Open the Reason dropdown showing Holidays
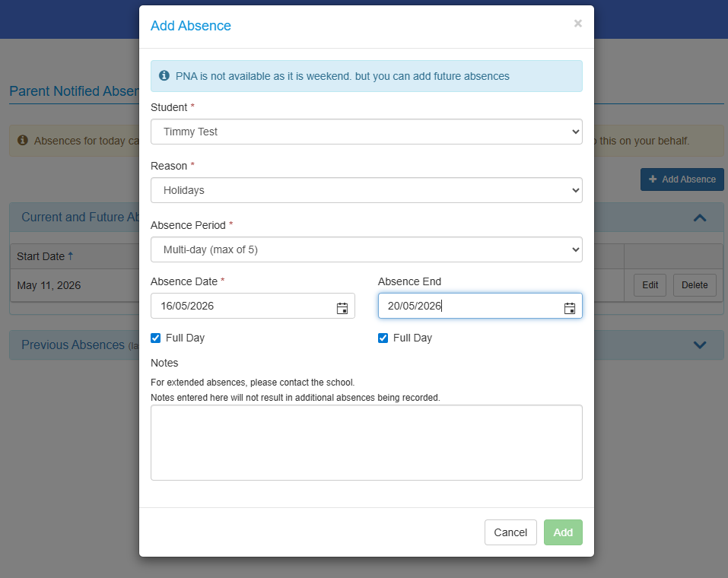 coord(367,190)
